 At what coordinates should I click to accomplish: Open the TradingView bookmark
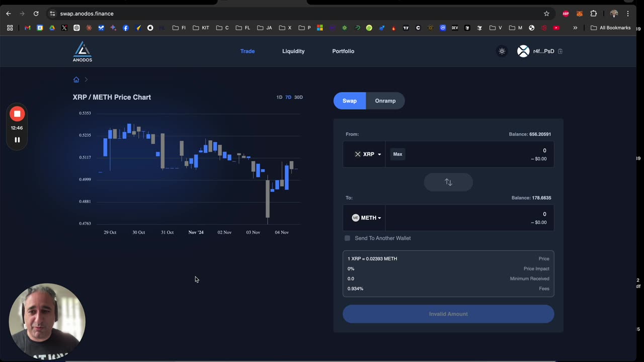(x=406, y=28)
